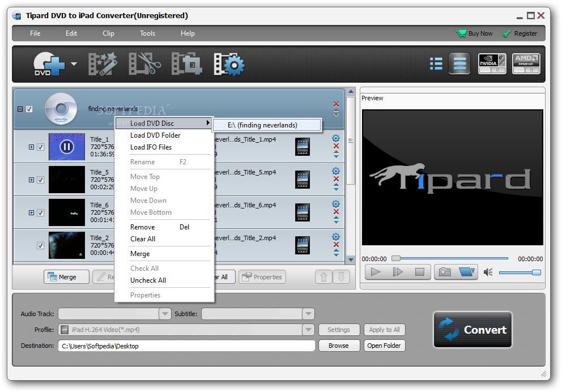This screenshot has width=562, height=392.
Task: Choose Merge in context menu
Action: [x=140, y=254]
